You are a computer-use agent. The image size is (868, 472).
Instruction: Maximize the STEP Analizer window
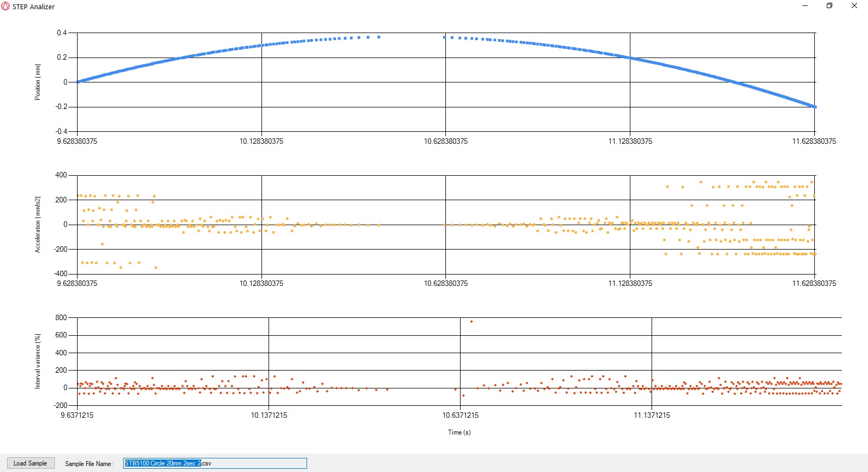[x=829, y=6]
